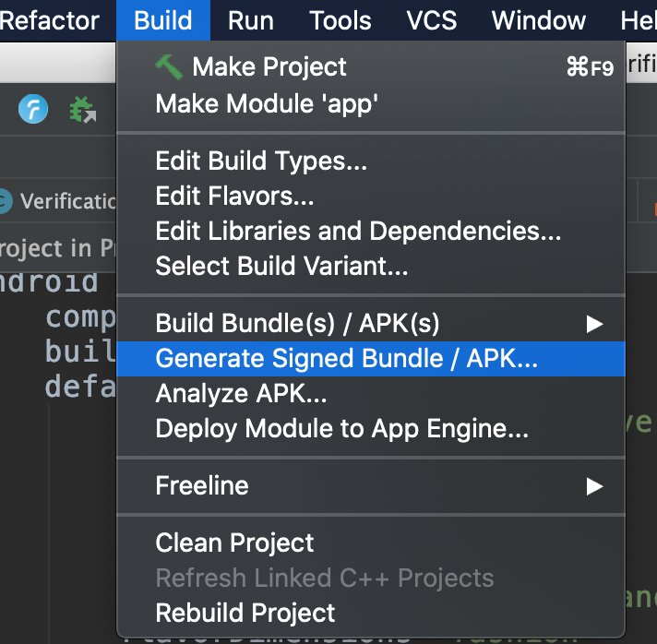Open the VCS menu
This screenshot has height=644, width=657.
point(431,20)
